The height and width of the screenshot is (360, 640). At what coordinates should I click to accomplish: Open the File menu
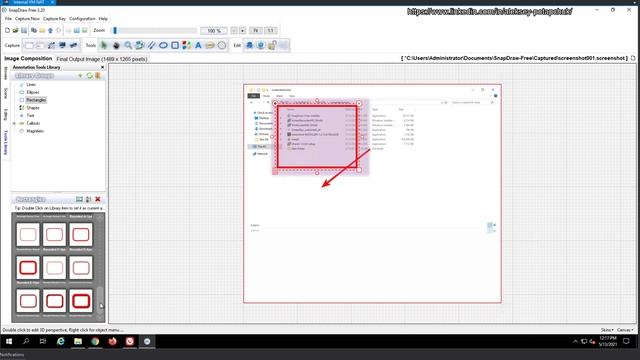[8, 19]
